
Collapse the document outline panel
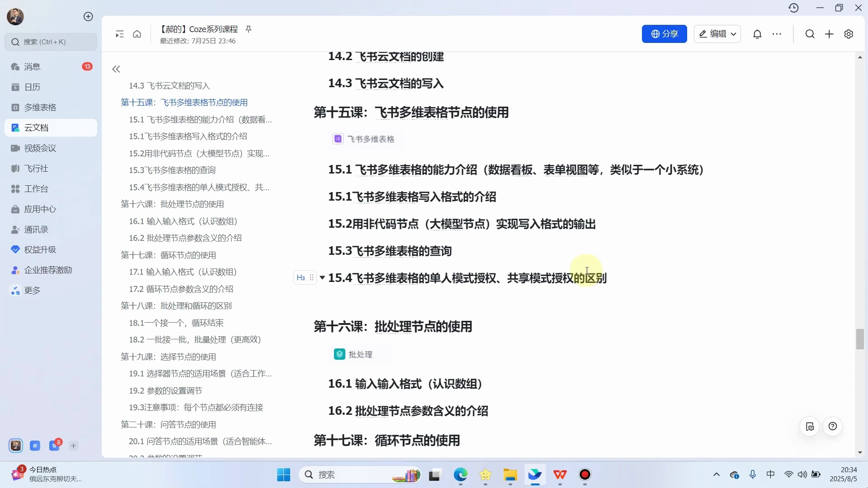(x=116, y=69)
